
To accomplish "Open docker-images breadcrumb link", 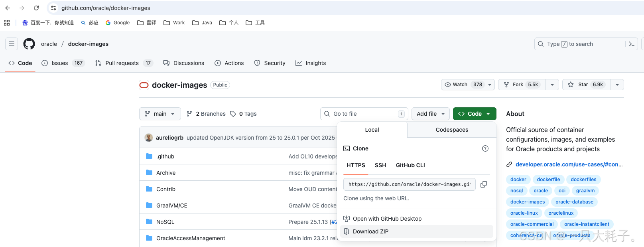I will pyautogui.click(x=88, y=44).
